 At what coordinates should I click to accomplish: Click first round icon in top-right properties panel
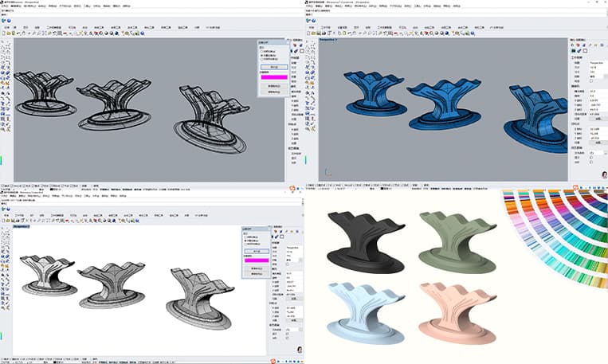573,45
